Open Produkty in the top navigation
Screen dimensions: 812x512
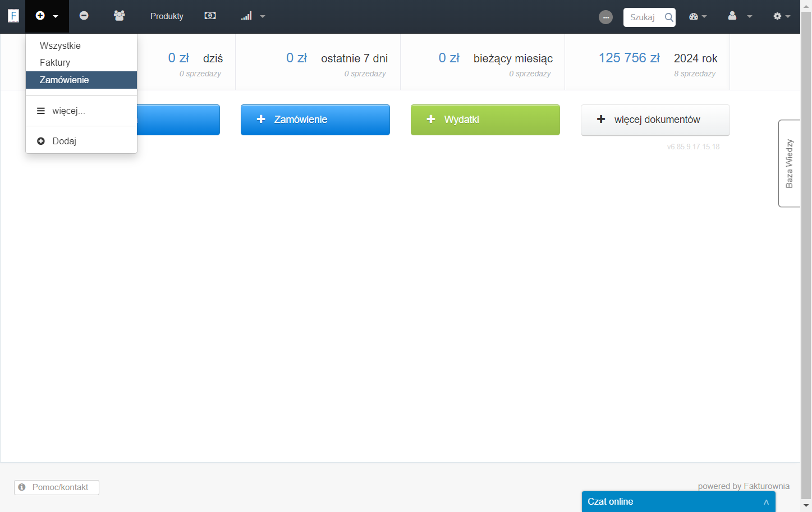tap(167, 16)
